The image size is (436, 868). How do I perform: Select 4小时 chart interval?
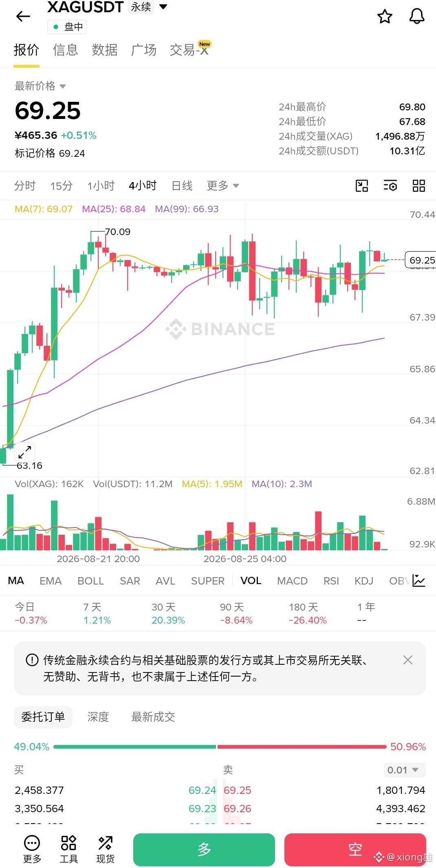(x=143, y=186)
